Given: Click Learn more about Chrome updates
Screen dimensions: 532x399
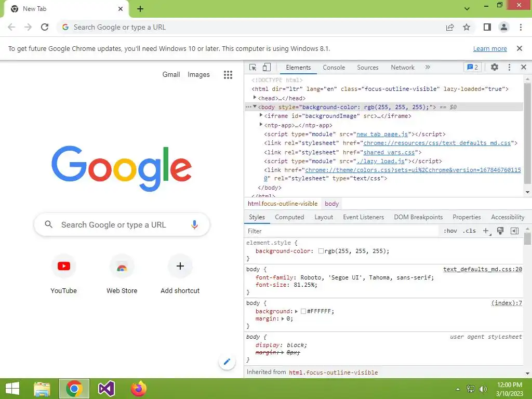Looking at the screenshot, I should 490,48.
